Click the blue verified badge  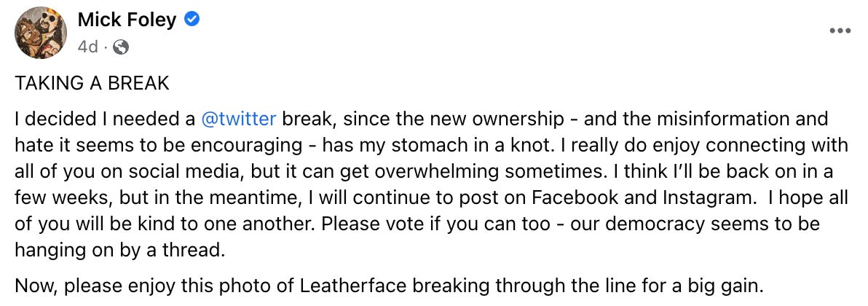pos(192,20)
